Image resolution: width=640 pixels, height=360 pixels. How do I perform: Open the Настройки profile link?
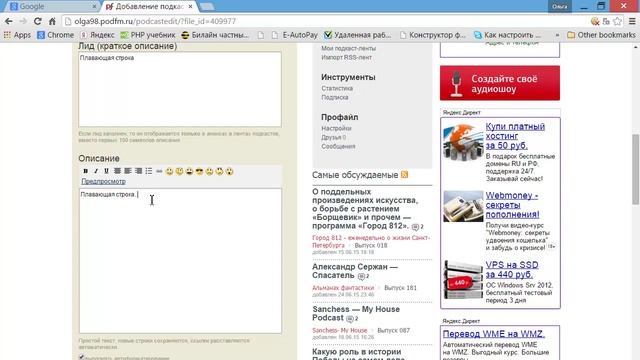point(336,128)
